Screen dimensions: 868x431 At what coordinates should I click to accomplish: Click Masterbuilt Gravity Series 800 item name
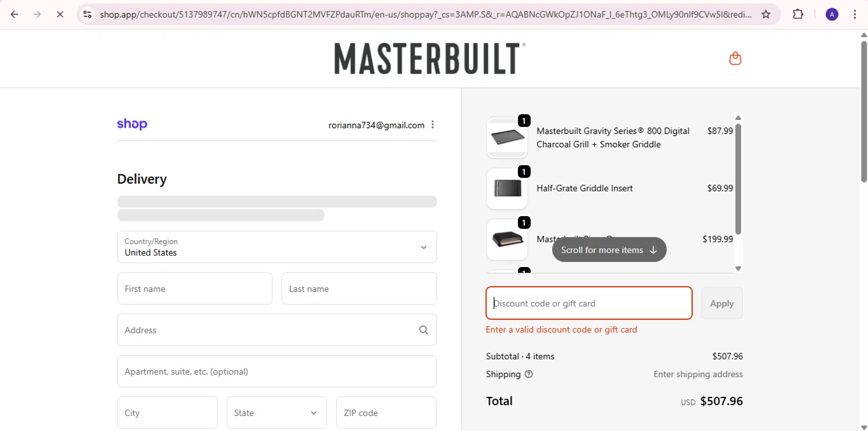(613, 138)
